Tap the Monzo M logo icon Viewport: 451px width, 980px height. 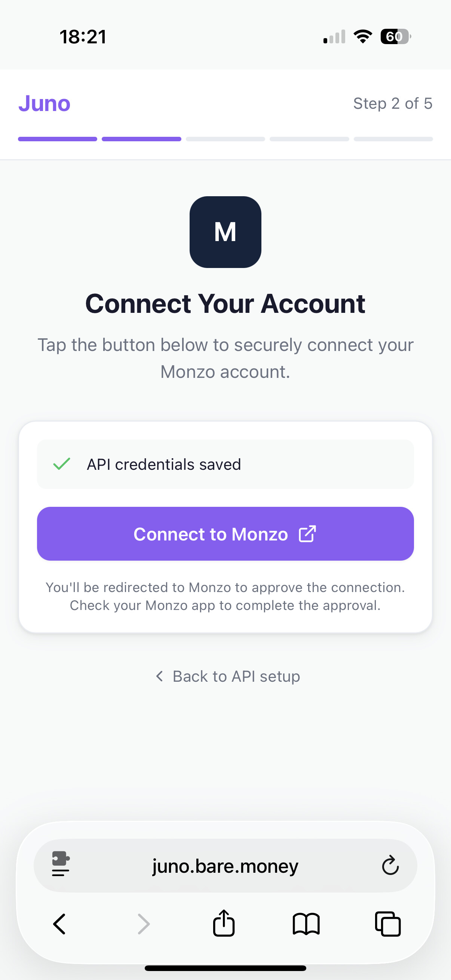(x=225, y=232)
